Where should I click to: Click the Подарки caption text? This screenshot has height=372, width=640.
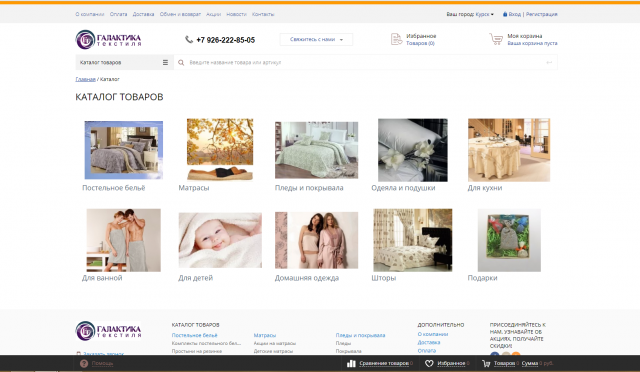coord(482,278)
